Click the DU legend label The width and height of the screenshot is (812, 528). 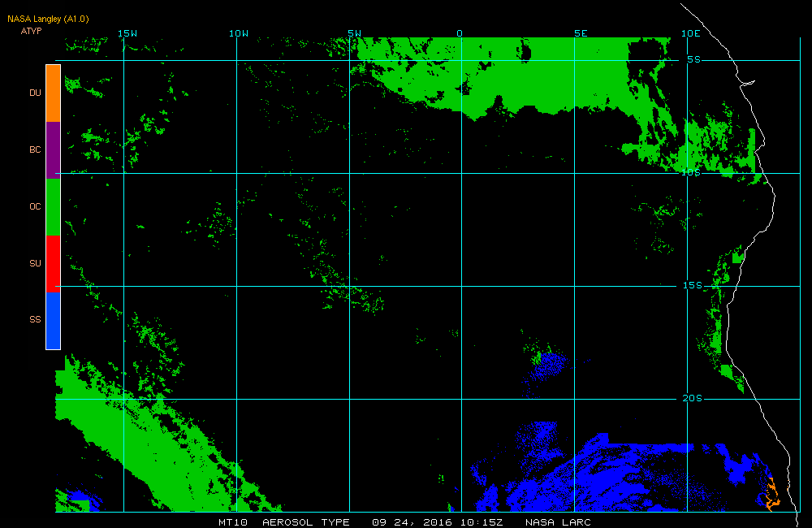[x=35, y=93]
